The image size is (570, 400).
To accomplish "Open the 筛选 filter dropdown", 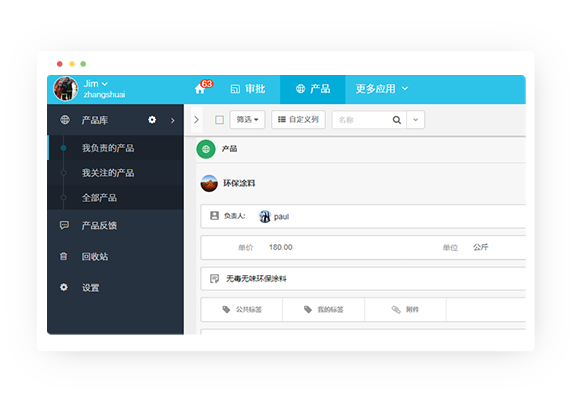I will coord(247,120).
